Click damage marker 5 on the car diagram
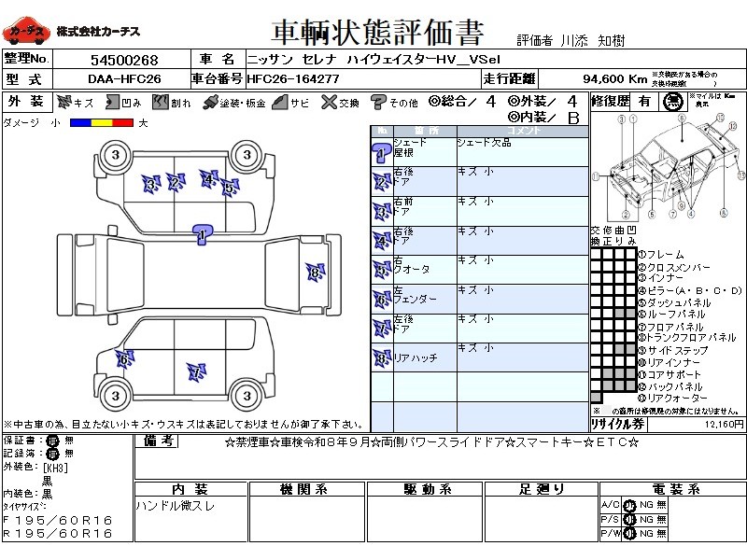Viewport: 747px width, 560px height. click(230, 188)
